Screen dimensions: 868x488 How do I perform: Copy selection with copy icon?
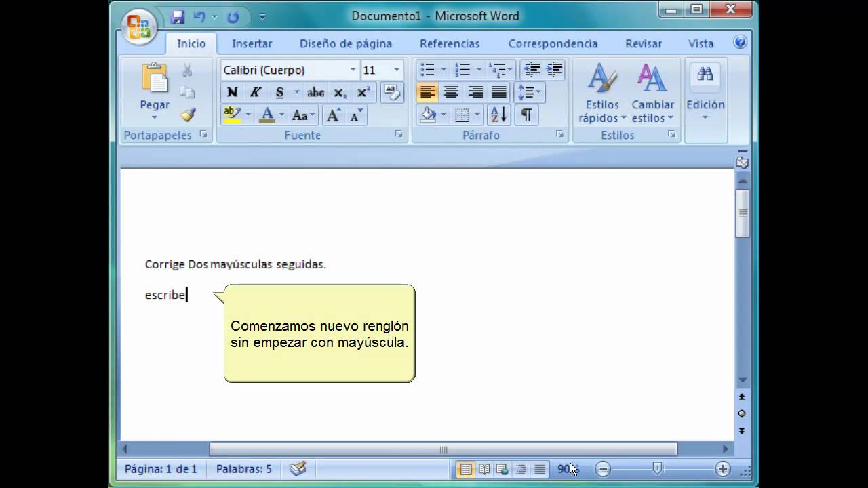(187, 93)
